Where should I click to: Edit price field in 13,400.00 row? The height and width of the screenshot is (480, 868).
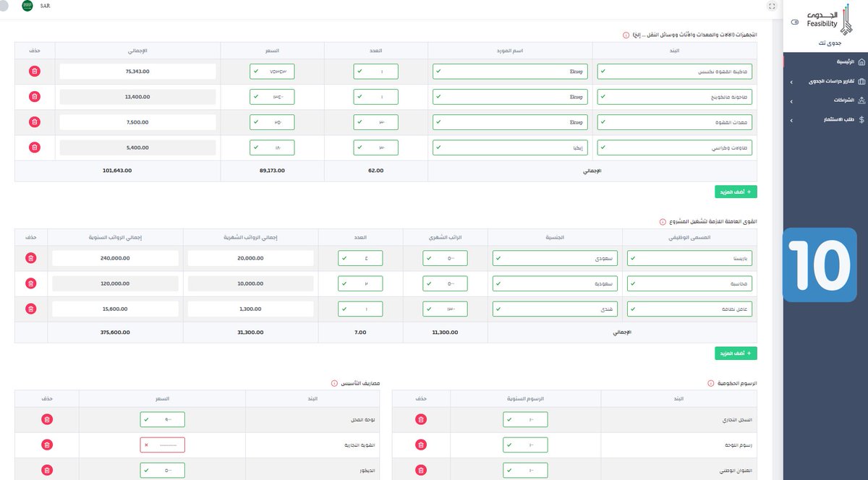[272, 97]
